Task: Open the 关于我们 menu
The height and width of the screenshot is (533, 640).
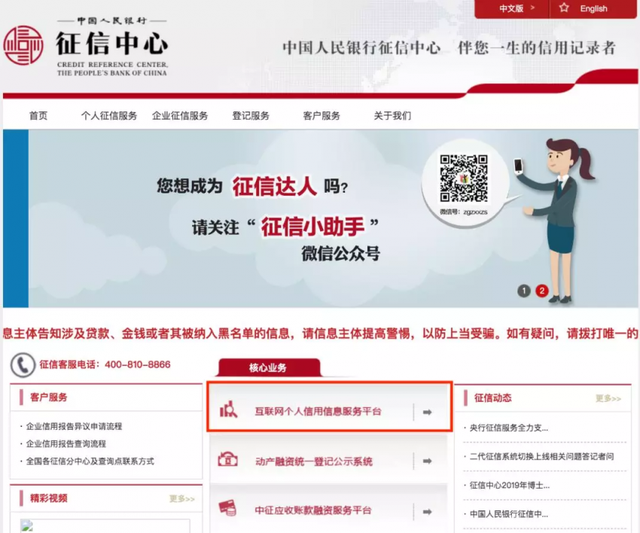Action: (x=392, y=115)
